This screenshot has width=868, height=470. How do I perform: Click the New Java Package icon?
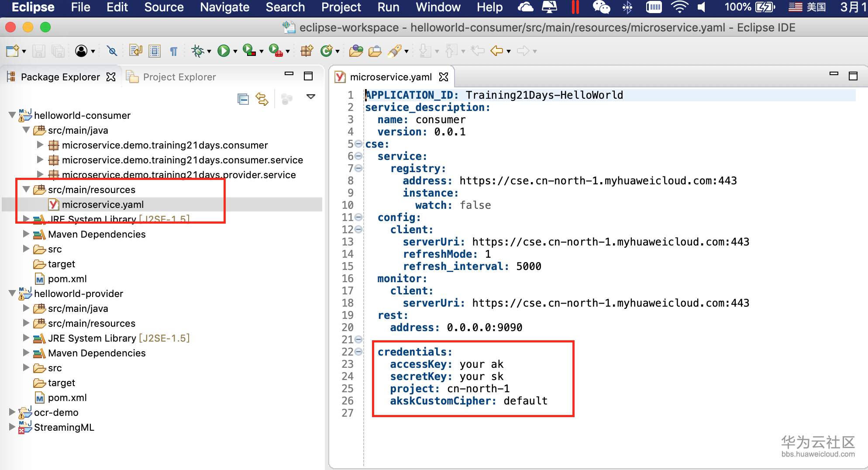(307, 51)
